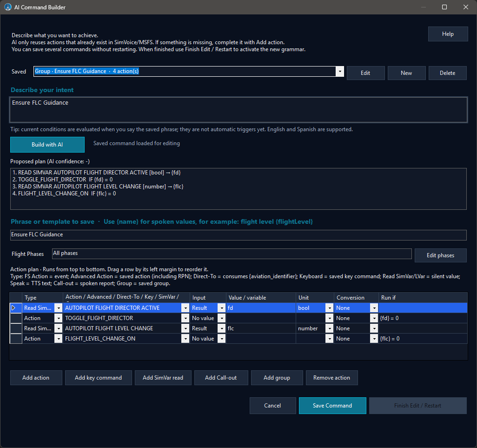
Task: Click inside the Proposed plan box
Action: [238, 189]
